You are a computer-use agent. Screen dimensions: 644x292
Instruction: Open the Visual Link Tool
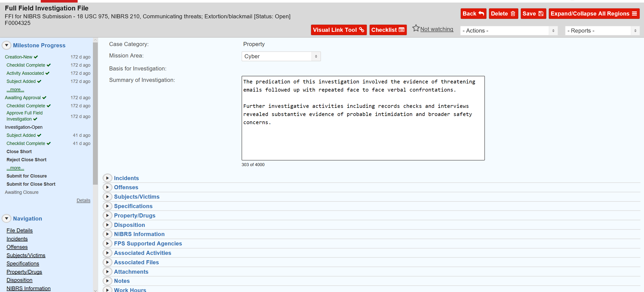338,30
